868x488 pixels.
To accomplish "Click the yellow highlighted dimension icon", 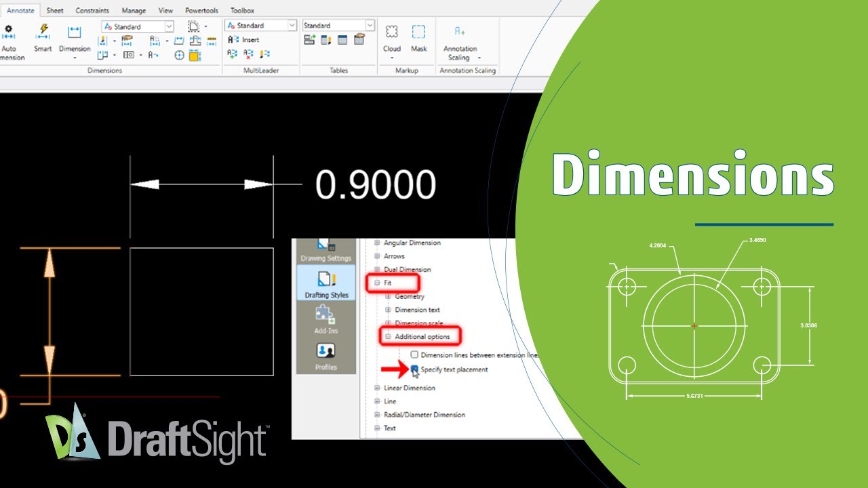I will (195, 55).
